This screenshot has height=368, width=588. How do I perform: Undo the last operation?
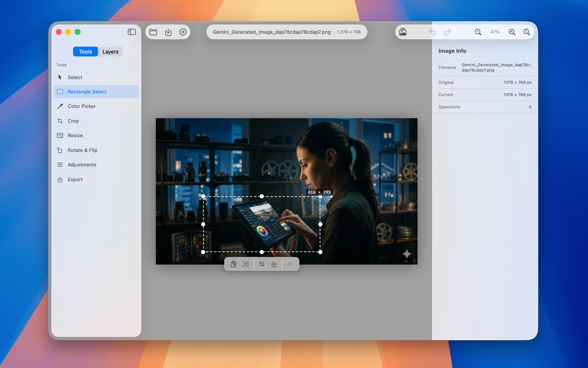[x=432, y=32]
